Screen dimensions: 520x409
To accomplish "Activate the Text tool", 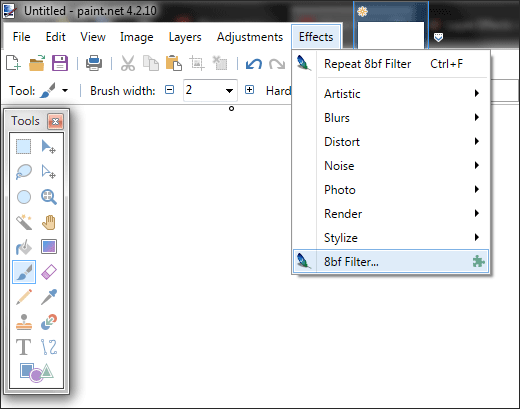I will (x=24, y=347).
